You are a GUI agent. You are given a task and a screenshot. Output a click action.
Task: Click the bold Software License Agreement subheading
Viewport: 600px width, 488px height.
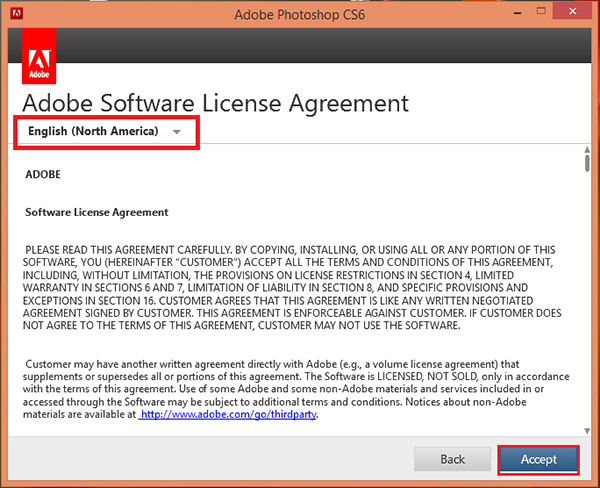click(96, 212)
